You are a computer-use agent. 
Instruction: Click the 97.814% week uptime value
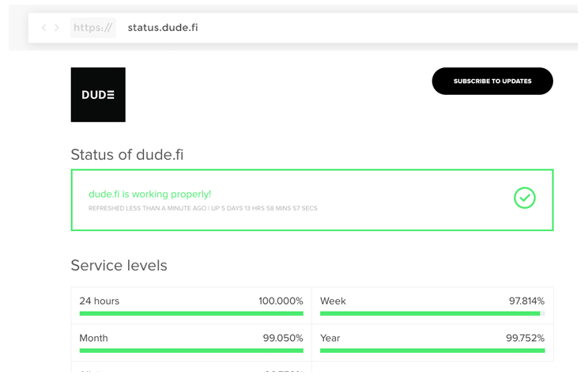pos(526,301)
